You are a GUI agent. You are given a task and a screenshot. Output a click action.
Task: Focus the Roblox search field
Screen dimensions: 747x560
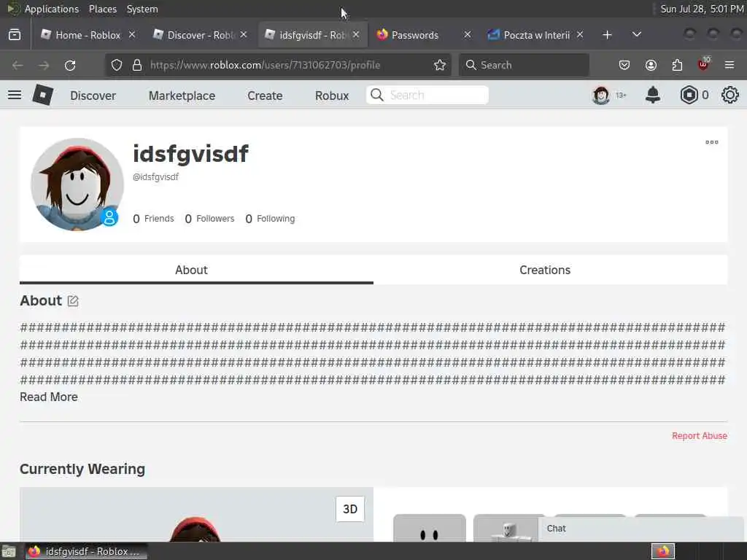point(427,96)
